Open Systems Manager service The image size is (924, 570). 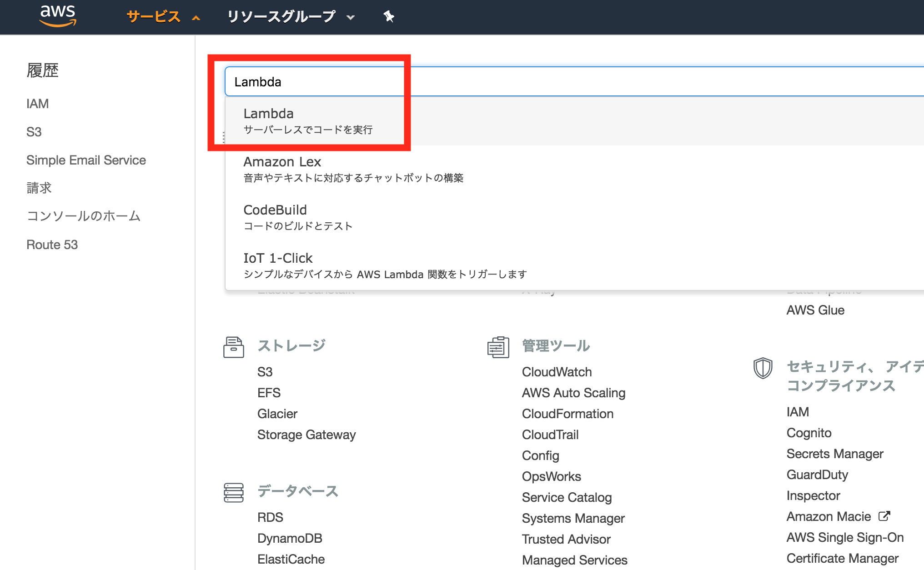point(573,518)
